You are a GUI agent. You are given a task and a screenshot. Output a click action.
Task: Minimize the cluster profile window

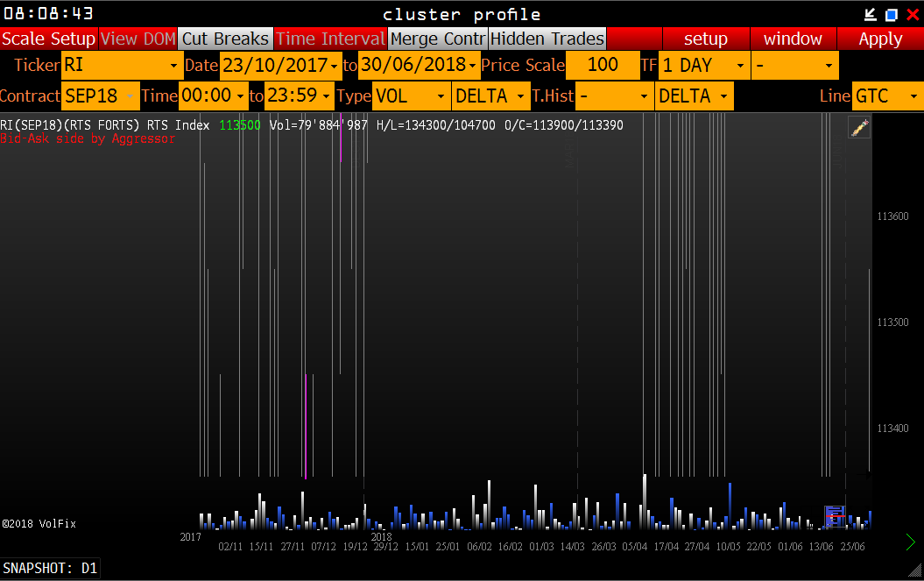pyautogui.click(x=870, y=14)
